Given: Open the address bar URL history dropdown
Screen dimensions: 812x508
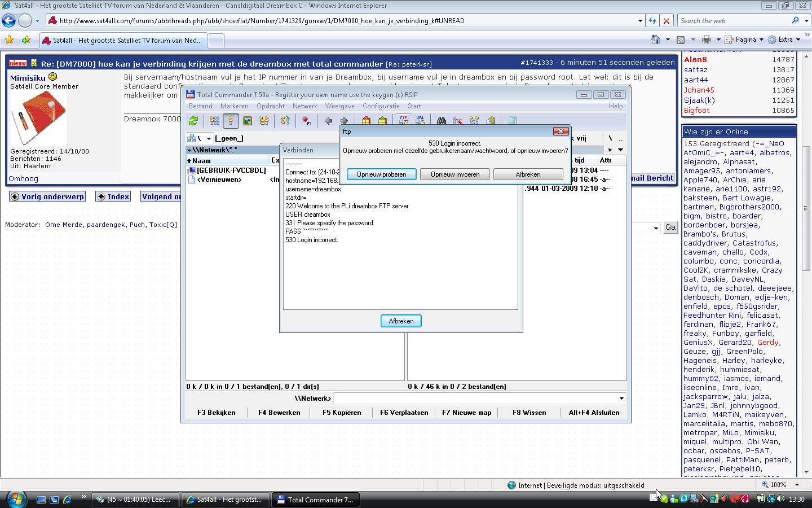Looking at the screenshot, I should click(x=640, y=21).
